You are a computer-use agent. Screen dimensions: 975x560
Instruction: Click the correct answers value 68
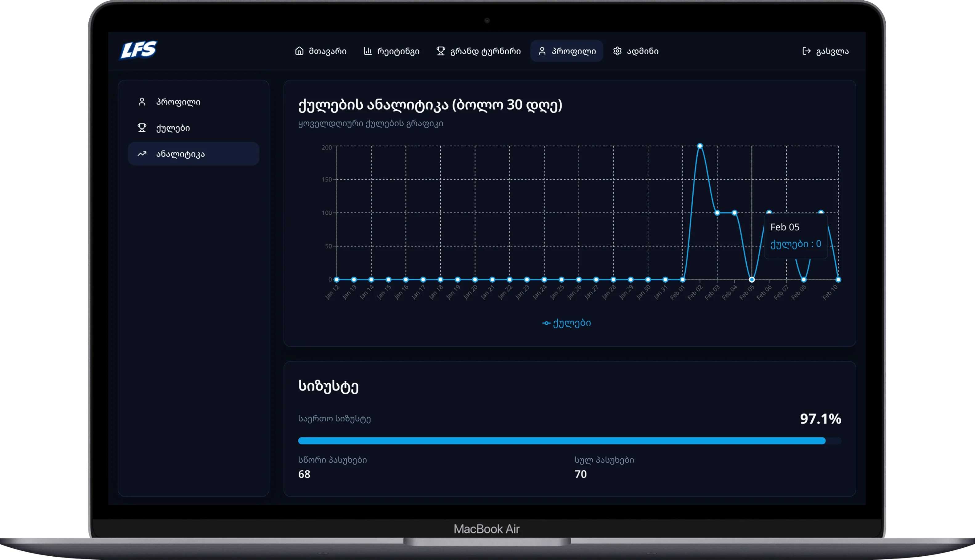click(304, 474)
